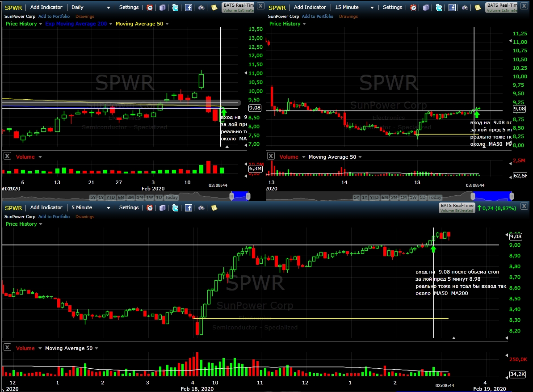Image resolution: width=533 pixels, height=392 pixels.
Task: Open database stack icon in 5 Minute chart
Action: tap(163, 208)
